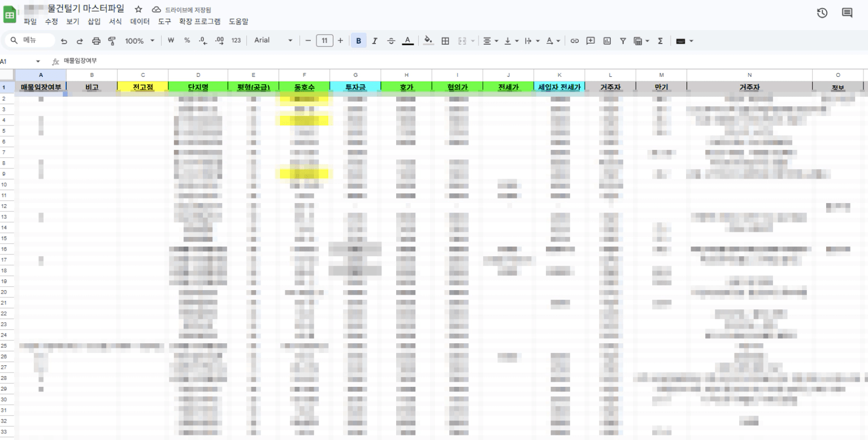Open the fill color picker

[x=428, y=41]
